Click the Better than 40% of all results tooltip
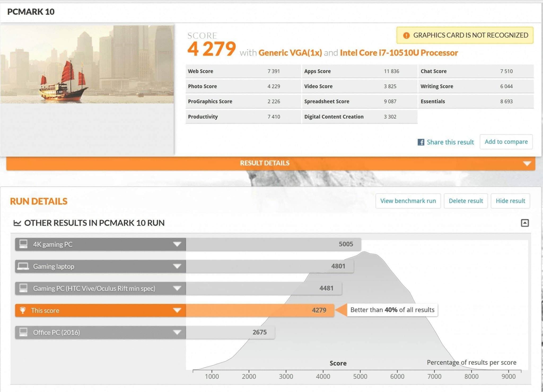This screenshot has width=543, height=392. point(392,310)
